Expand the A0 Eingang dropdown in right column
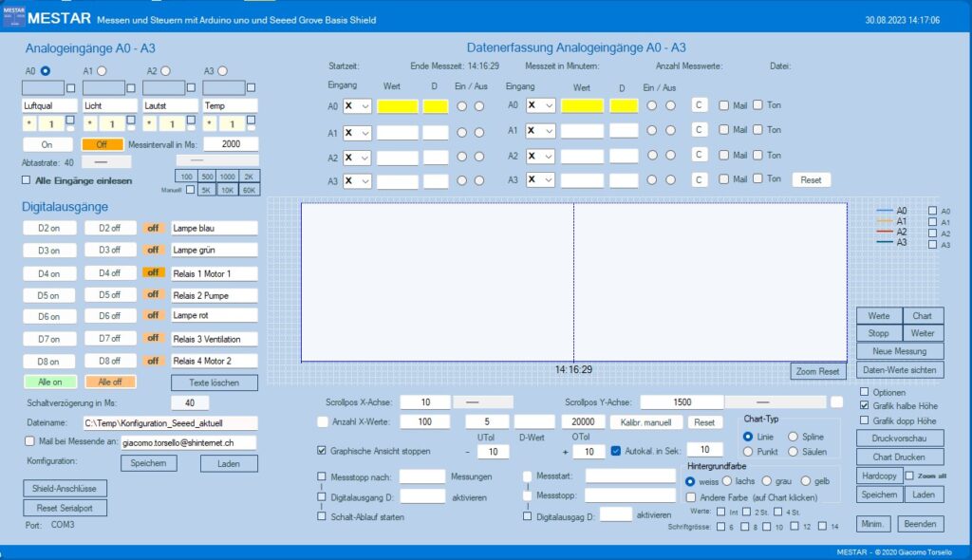The width and height of the screenshot is (972, 560). click(x=541, y=105)
